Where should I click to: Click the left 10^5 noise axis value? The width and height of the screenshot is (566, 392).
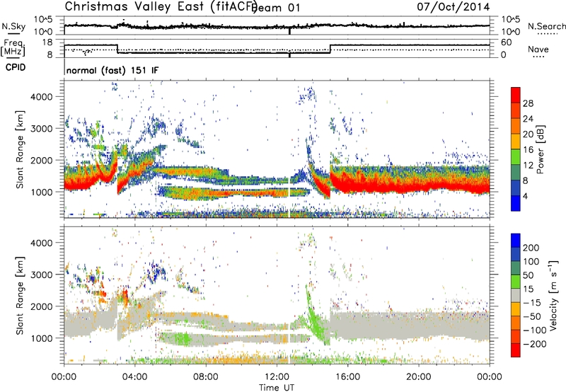point(43,20)
